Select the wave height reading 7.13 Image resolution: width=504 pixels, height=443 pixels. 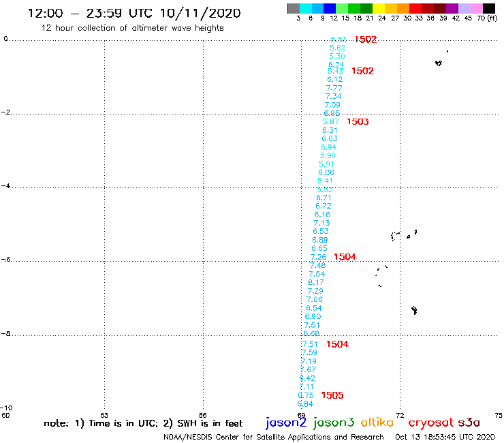coord(321,223)
